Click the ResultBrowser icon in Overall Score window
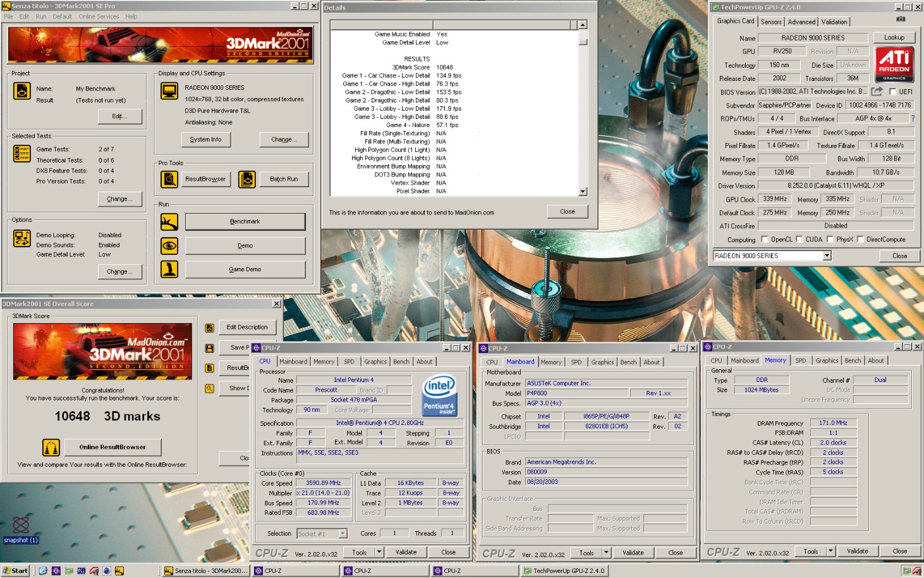This screenshot has width=924, height=578. (209, 368)
